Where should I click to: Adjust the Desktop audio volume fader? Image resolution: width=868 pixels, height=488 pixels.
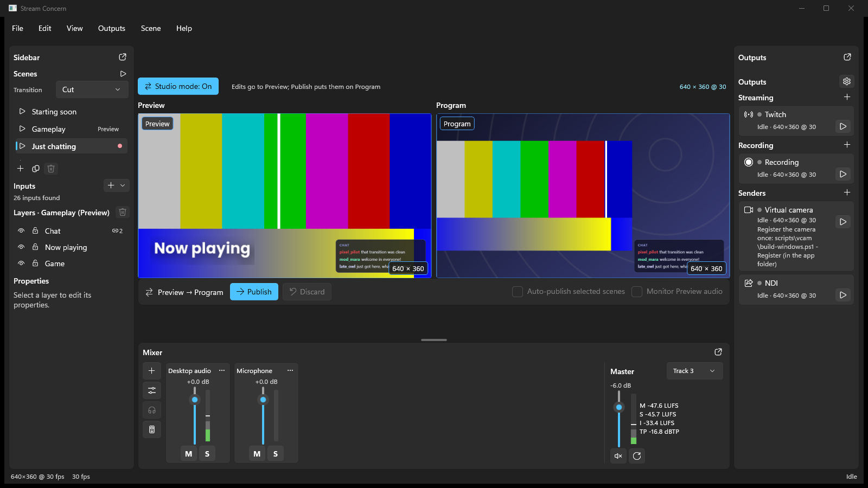click(x=195, y=400)
